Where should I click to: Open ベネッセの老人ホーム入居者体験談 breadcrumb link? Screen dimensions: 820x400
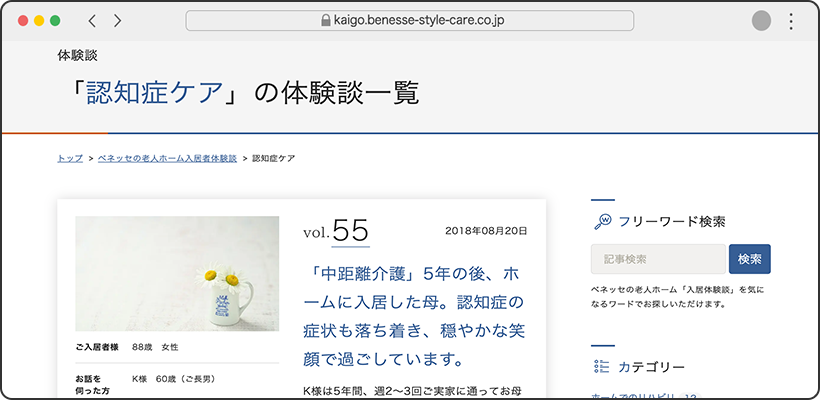pyautogui.click(x=167, y=158)
